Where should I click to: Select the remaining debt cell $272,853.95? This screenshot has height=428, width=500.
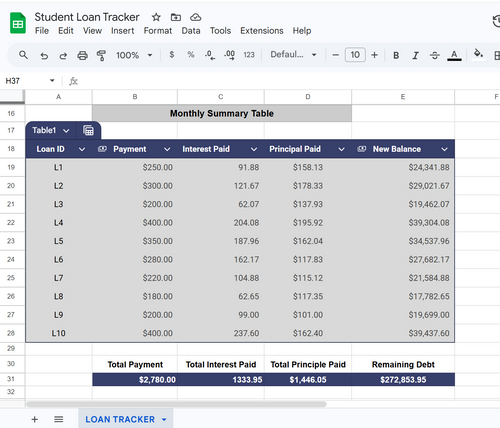(x=403, y=380)
